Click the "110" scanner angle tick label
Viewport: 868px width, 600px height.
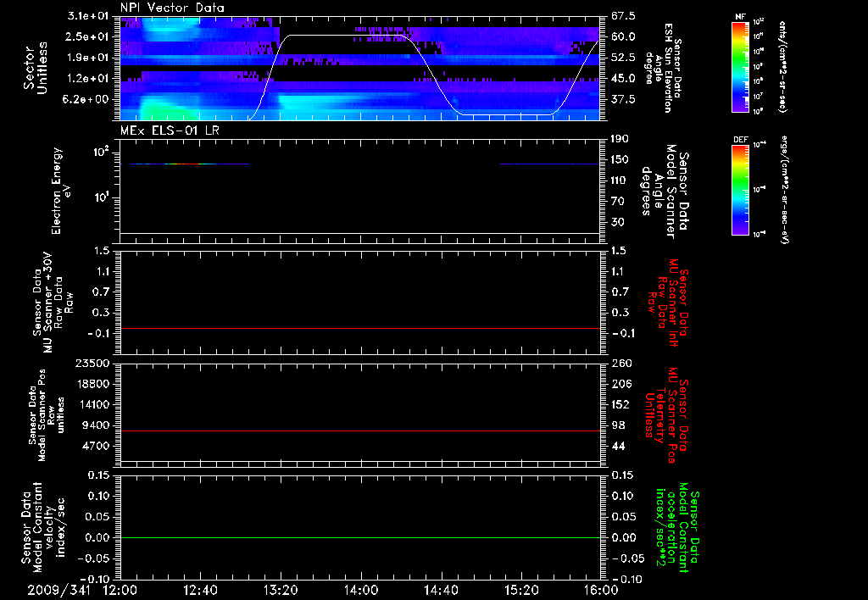(x=620, y=181)
